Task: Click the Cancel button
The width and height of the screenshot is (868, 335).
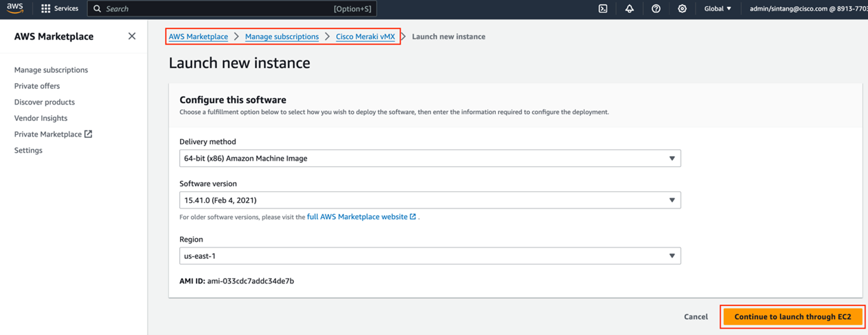Action: coord(696,317)
